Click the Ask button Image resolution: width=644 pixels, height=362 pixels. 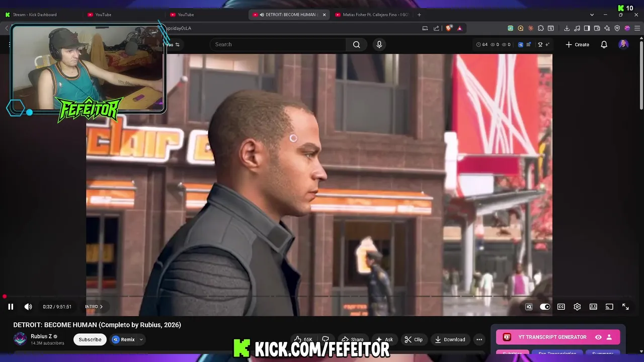click(384, 339)
